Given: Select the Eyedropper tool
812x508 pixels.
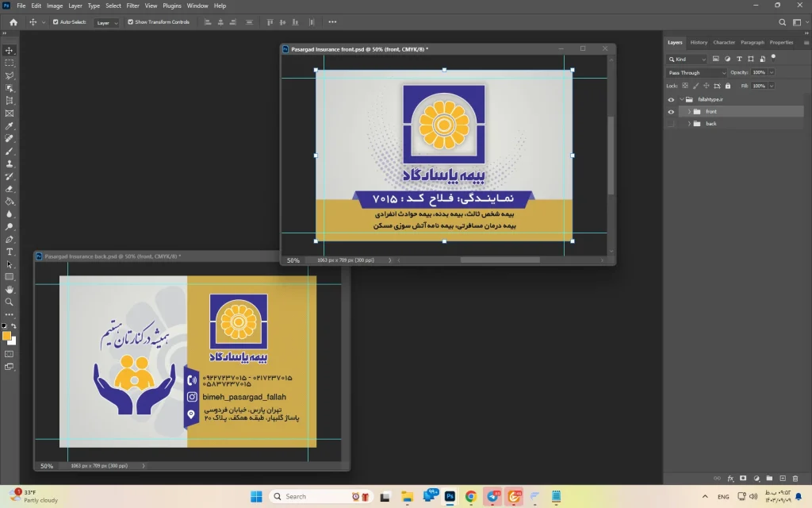Looking at the screenshot, I should pyautogui.click(x=10, y=126).
